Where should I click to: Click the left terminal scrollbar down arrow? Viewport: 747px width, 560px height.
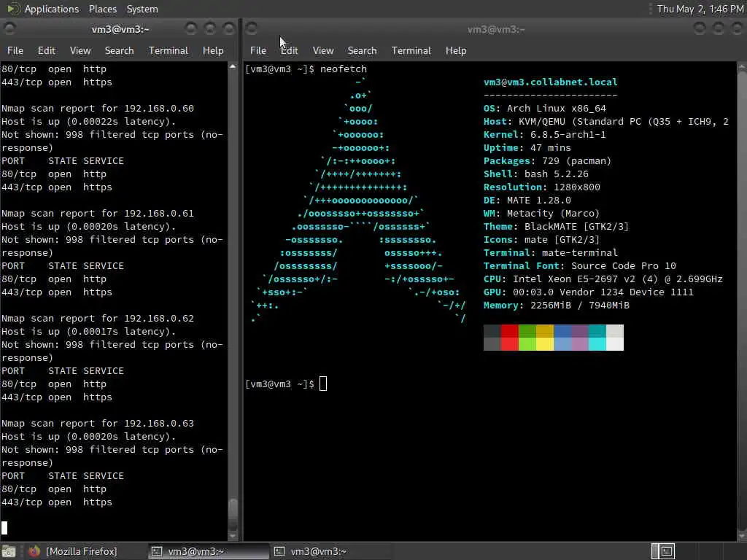click(233, 536)
